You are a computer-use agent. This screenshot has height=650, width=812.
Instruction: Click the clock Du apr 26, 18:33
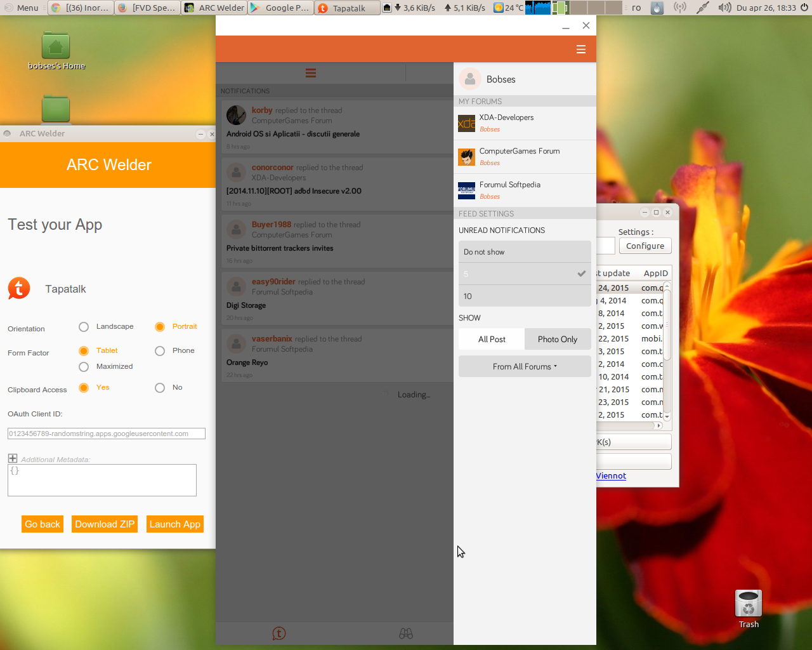coord(766,8)
